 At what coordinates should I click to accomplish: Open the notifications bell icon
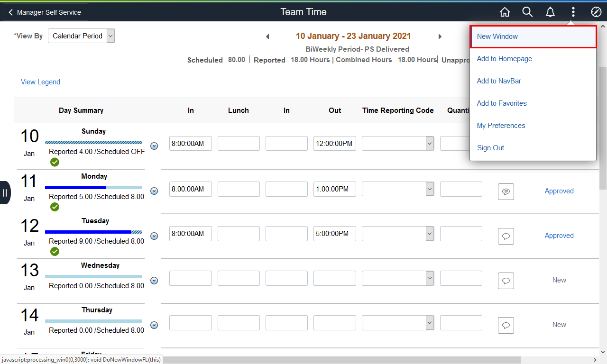coord(550,12)
